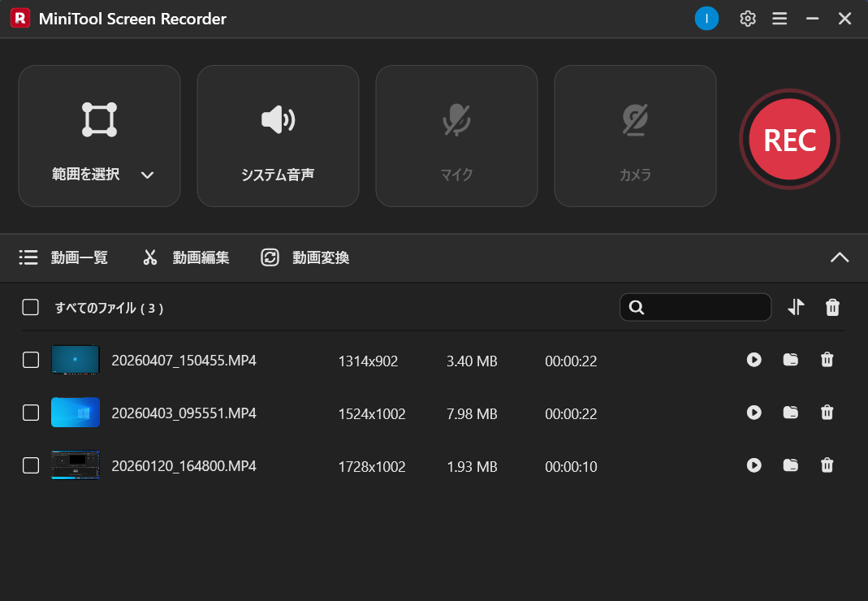
Task: Click resolution value 1524x1002
Action: (x=372, y=413)
